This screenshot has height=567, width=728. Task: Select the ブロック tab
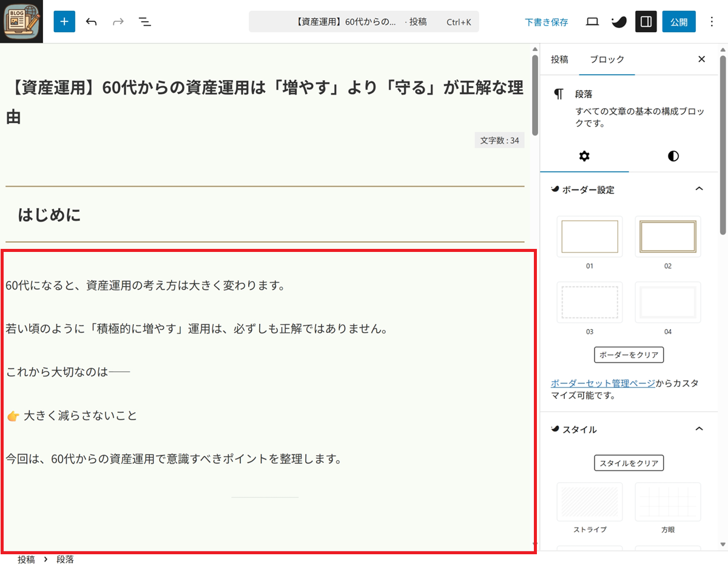pyautogui.click(x=607, y=59)
